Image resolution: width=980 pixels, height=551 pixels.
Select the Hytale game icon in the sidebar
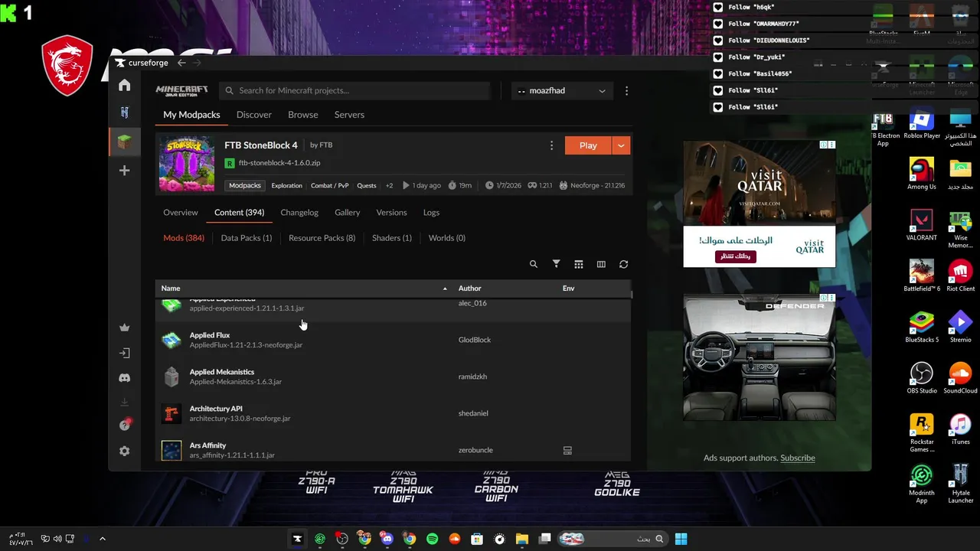124,112
